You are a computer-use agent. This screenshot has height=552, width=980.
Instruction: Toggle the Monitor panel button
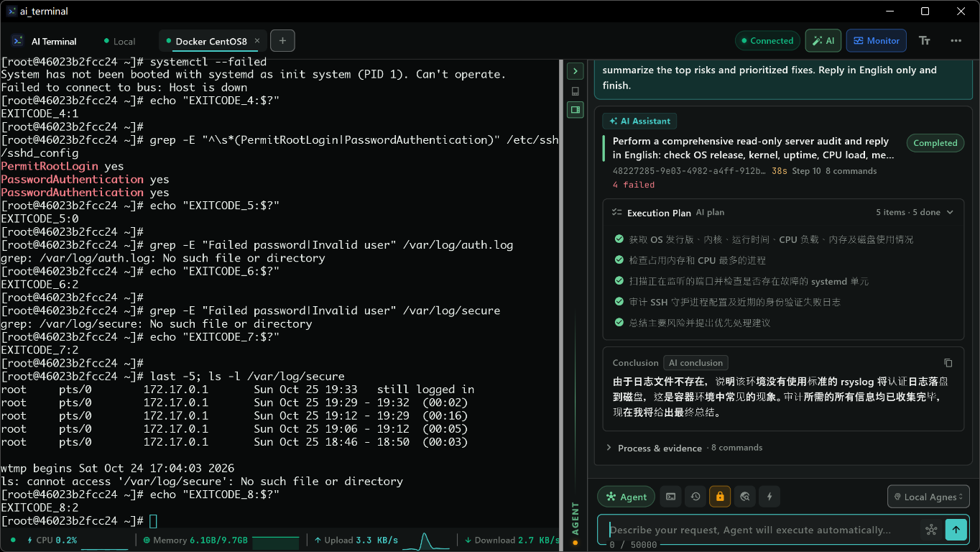pyautogui.click(x=877, y=41)
